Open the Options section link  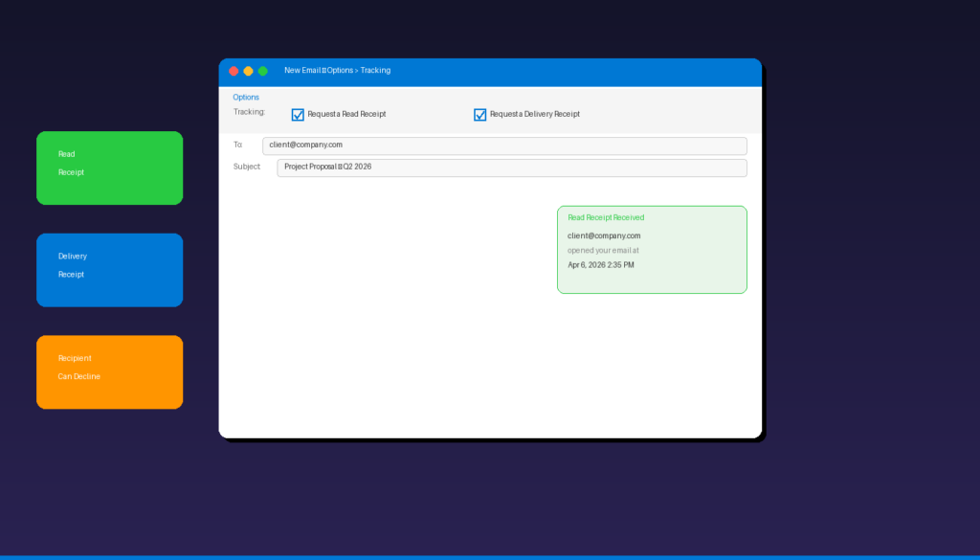click(x=246, y=97)
